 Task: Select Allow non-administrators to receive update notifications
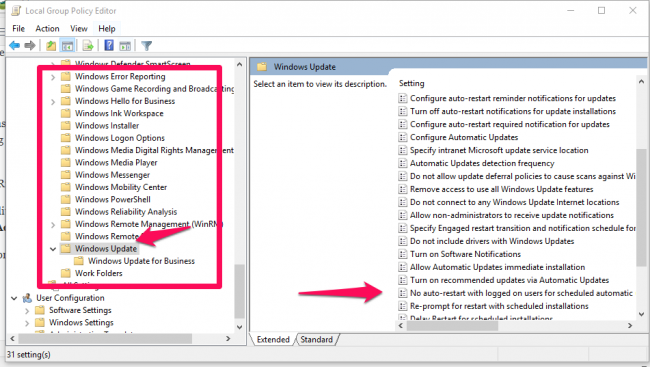tap(512, 215)
